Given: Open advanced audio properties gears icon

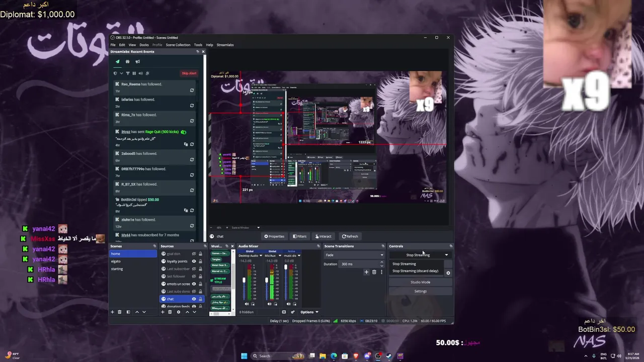Looking at the screenshot, I should [x=293, y=312].
